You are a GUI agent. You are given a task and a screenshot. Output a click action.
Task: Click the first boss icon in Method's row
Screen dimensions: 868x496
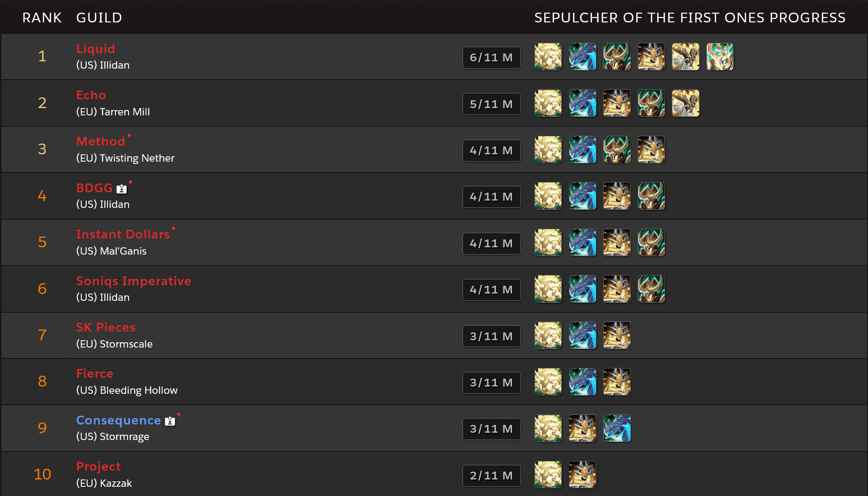coord(548,149)
